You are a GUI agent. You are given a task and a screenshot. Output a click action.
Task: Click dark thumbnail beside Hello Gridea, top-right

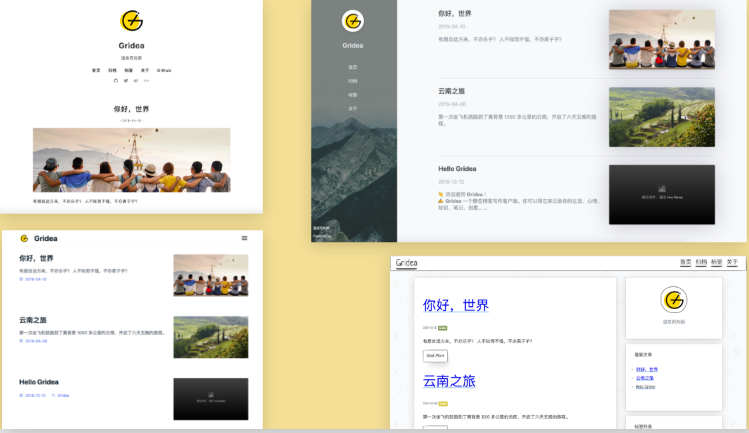point(662,195)
